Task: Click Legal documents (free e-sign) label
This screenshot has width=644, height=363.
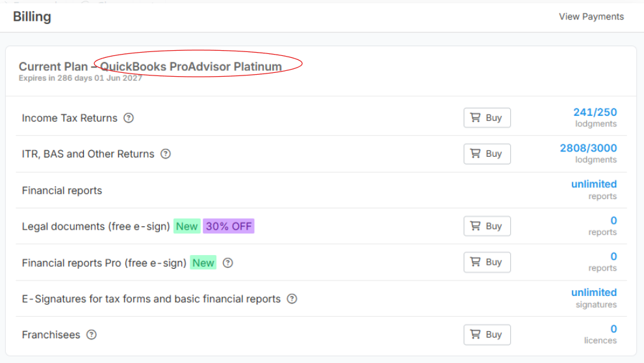Action: [x=96, y=226]
